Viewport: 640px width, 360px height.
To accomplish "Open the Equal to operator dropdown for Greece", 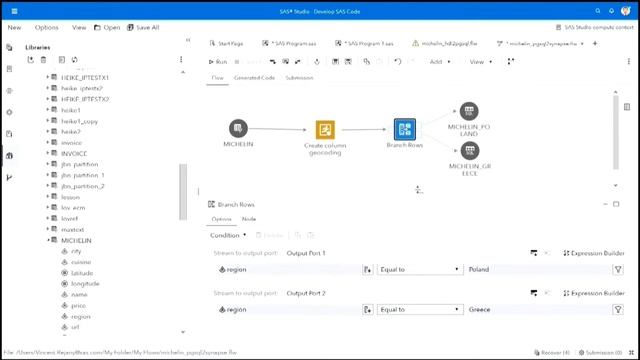I will [x=420, y=309].
